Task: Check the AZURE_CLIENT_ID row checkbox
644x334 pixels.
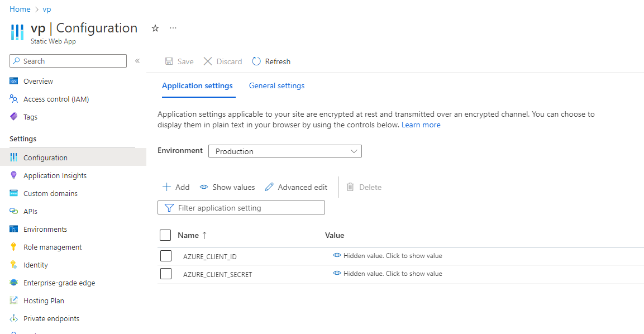Action: pyautogui.click(x=165, y=256)
